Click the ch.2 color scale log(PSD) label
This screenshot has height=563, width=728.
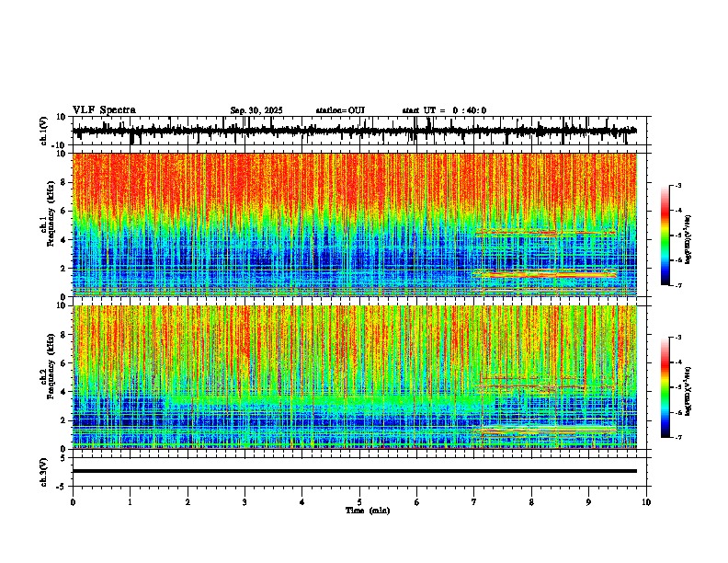click(688, 392)
